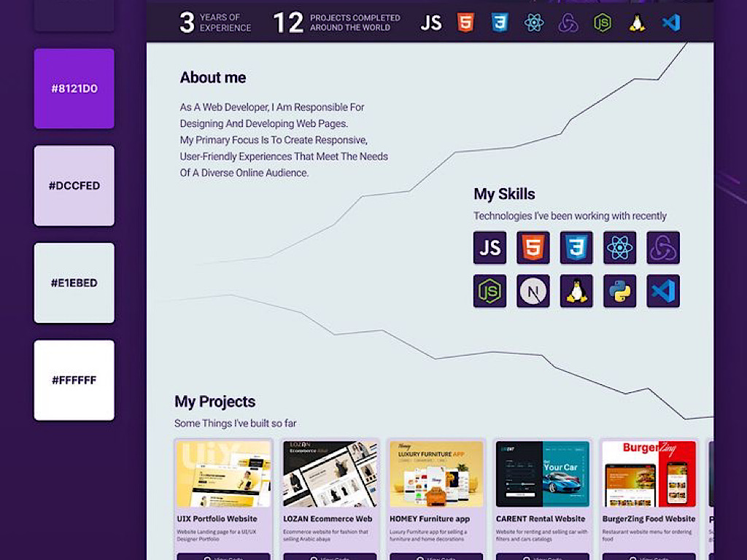Screen dimensions: 747x560
Task: Pick the #FFFFFF white color swatch
Action: click(74, 380)
